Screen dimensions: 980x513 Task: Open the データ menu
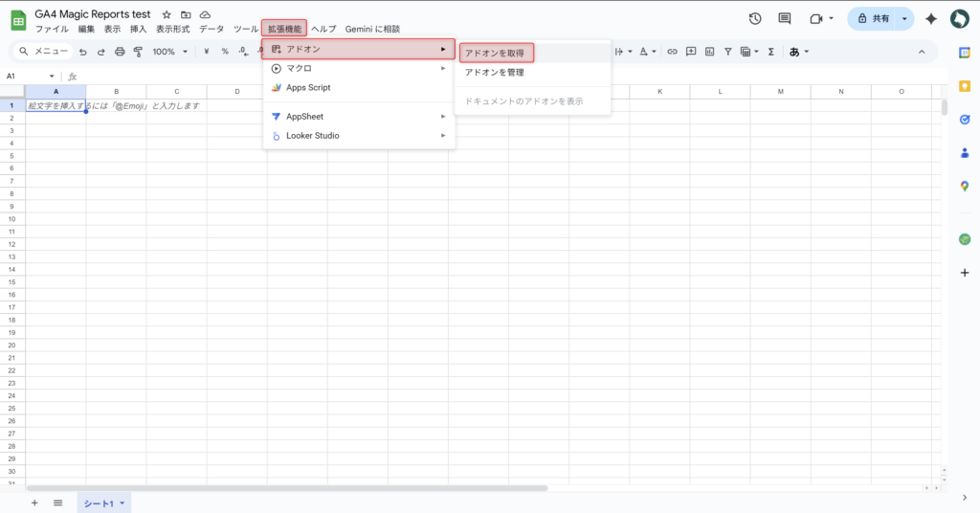(212, 29)
